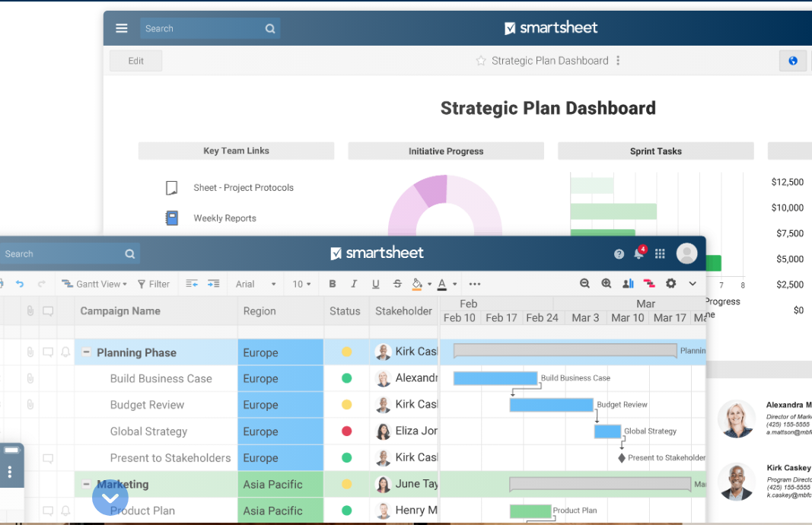Viewport: 812px width, 525px height.
Task: Click the Mar 10 timeline column header
Action: pos(628,317)
